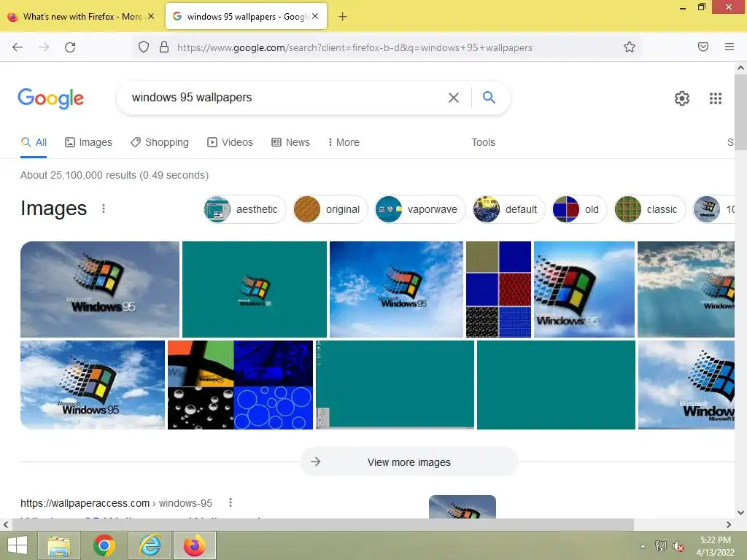747x560 pixels.
Task: Switch to Images search tab
Action: pyautogui.click(x=88, y=142)
